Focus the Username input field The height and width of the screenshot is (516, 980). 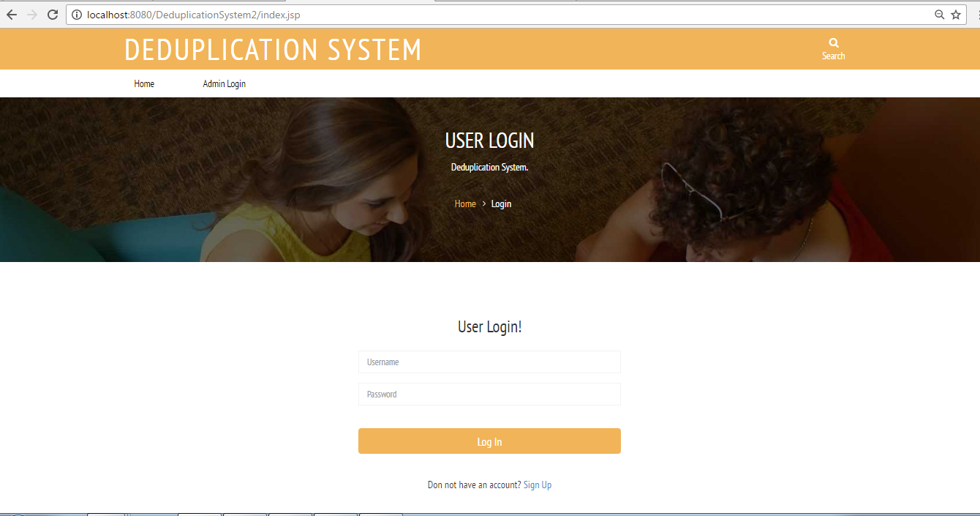[x=489, y=362]
